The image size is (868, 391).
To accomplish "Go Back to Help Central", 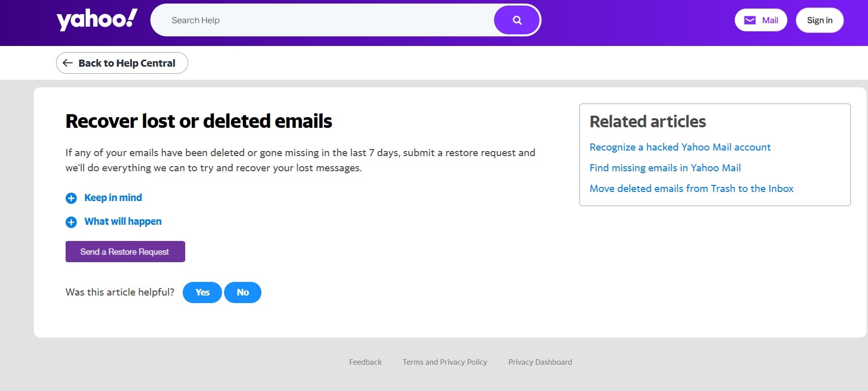I will click(122, 63).
